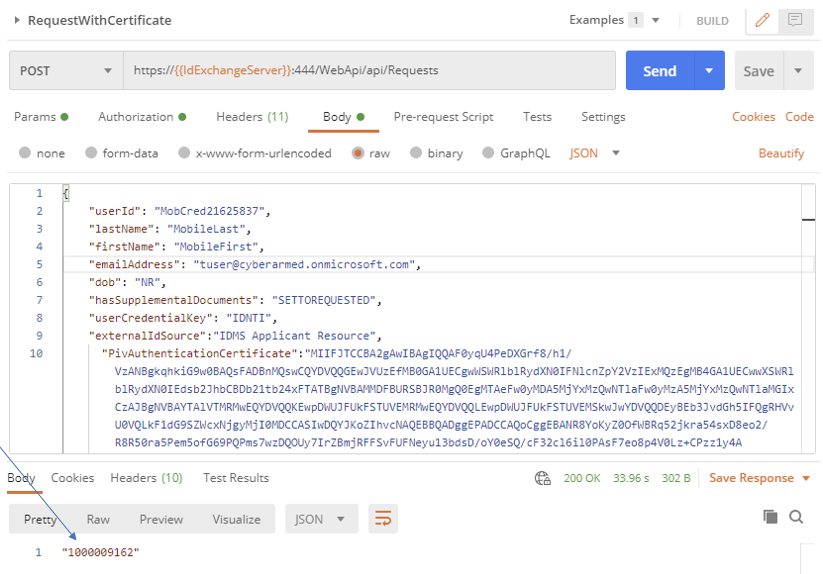This screenshot has height=574, width=823.
Task: Open the response JSON format dropdown
Action: [x=321, y=519]
